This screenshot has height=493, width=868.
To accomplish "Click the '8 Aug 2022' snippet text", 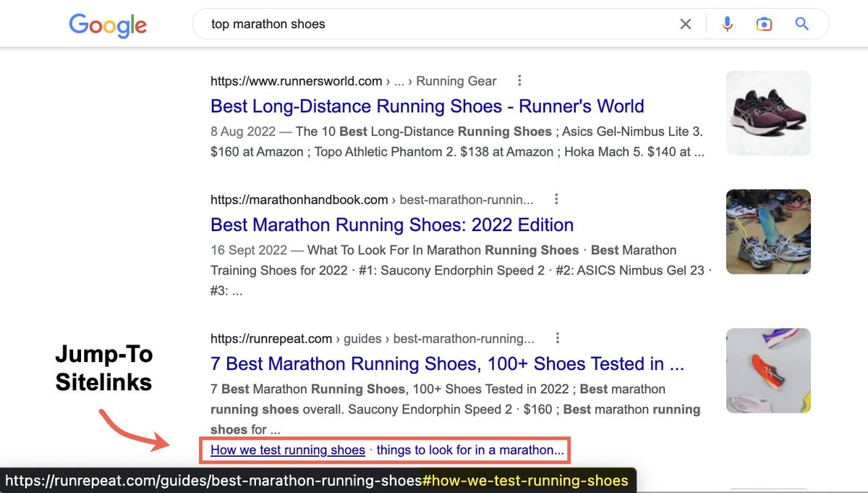I will (x=242, y=132).
